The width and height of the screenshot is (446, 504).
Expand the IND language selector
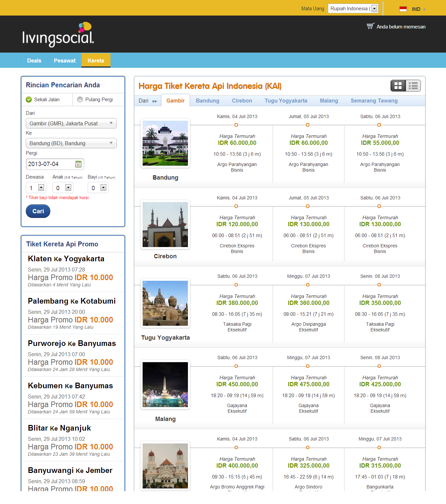point(419,9)
